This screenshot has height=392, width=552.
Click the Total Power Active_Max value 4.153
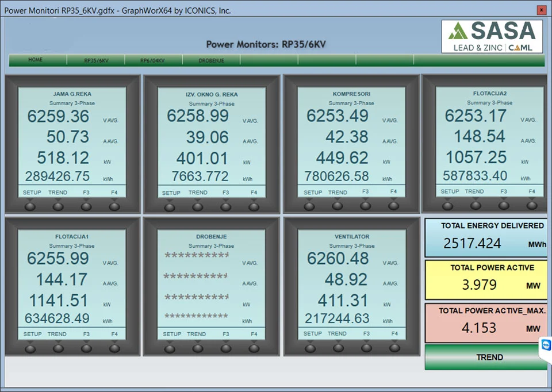[479, 328]
